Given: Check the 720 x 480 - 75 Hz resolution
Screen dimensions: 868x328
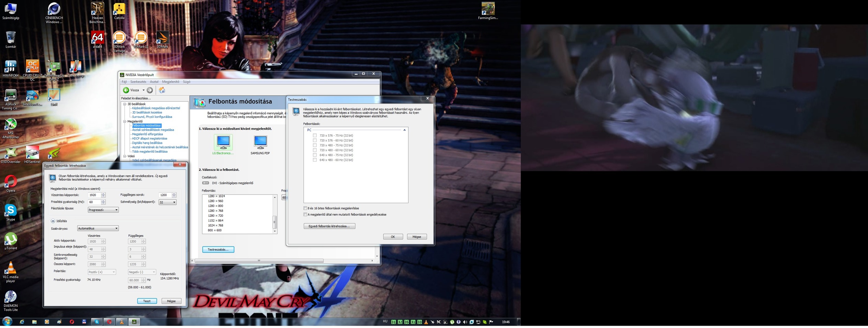Looking at the screenshot, I should (x=315, y=145).
